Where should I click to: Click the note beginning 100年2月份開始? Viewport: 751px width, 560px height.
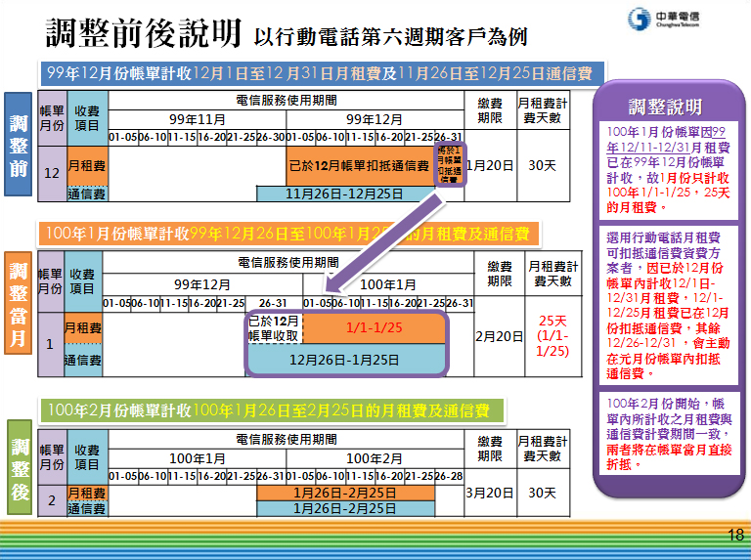pos(669,433)
